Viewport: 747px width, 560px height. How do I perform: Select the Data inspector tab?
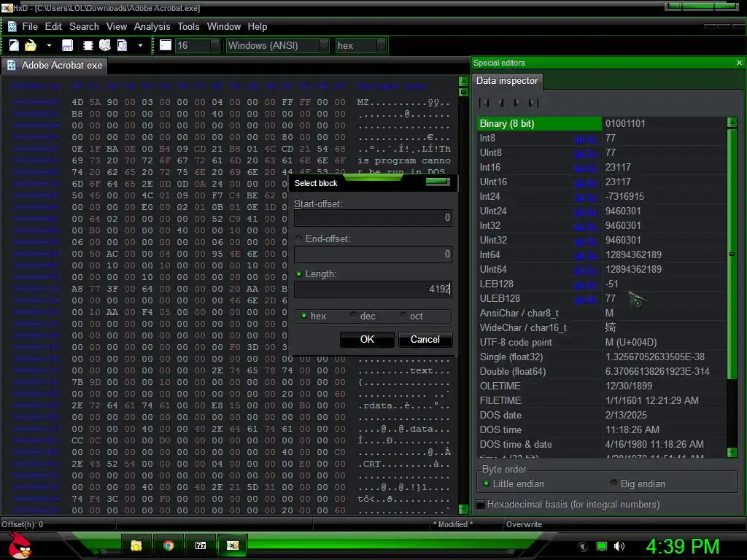point(507,80)
